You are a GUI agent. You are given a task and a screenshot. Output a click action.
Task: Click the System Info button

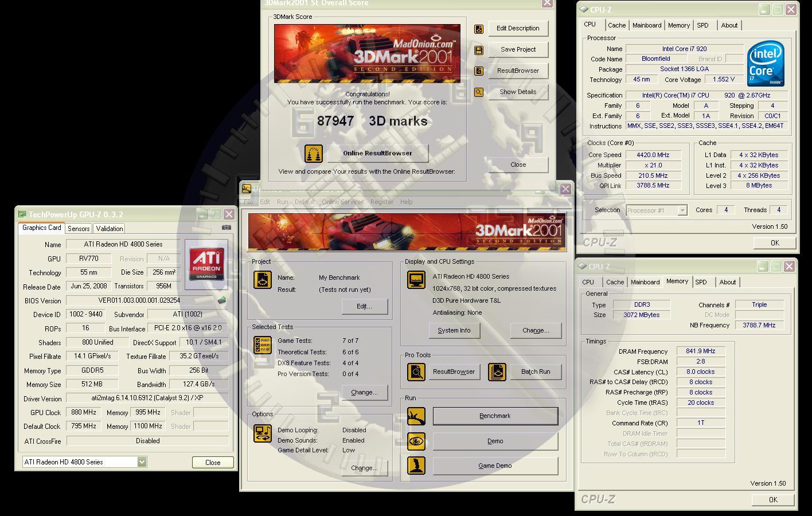(454, 330)
